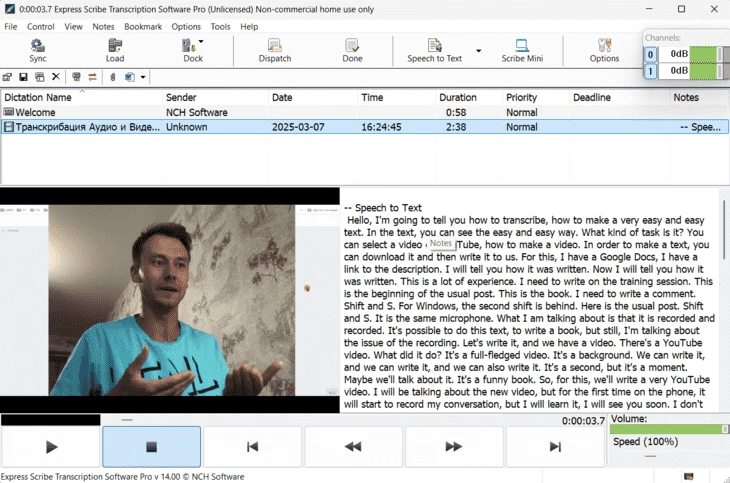Open the Dock dropdown arrow

[201, 41]
